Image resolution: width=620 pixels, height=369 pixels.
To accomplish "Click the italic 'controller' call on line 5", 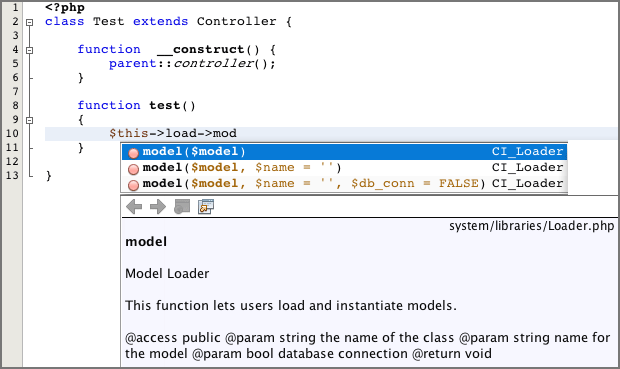I will point(214,63).
